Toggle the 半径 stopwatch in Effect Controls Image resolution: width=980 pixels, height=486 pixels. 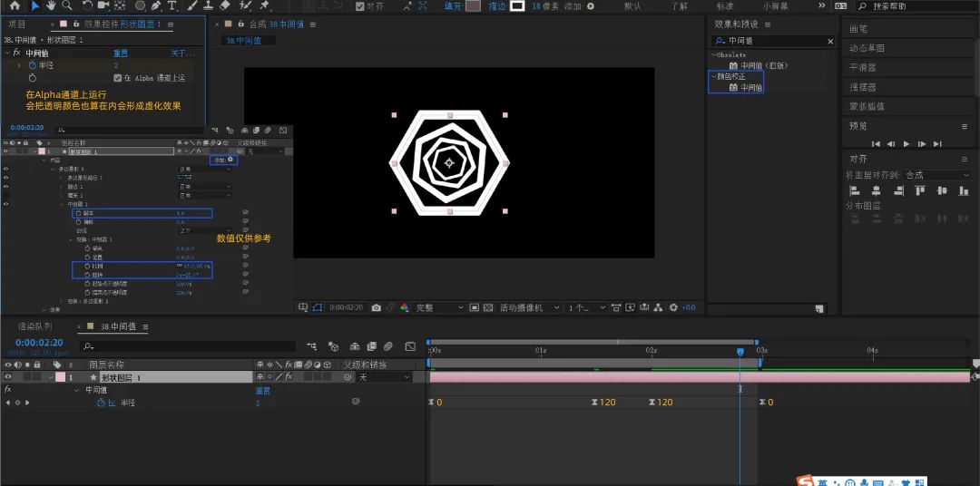click(33, 65)
